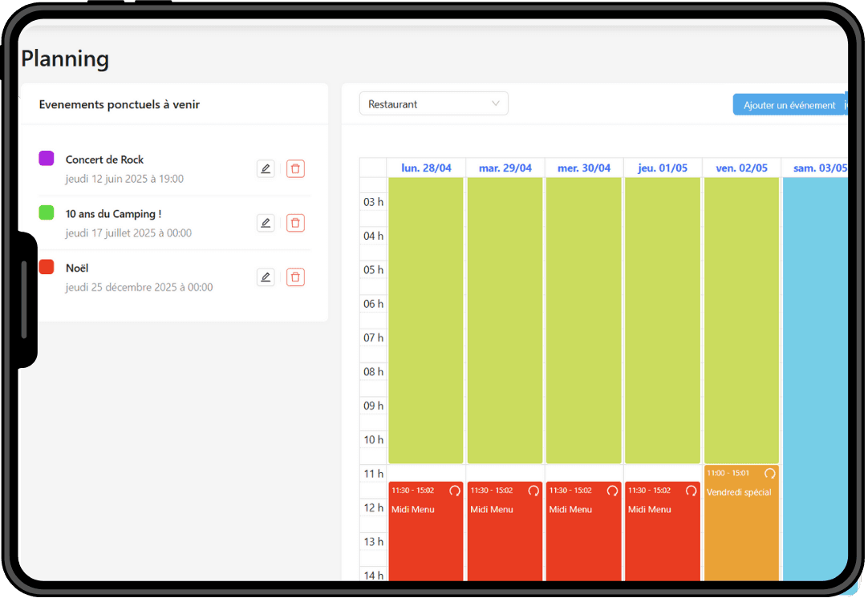
Task: Delete the Concert de Rock event
Action: [x=295, y=168]
